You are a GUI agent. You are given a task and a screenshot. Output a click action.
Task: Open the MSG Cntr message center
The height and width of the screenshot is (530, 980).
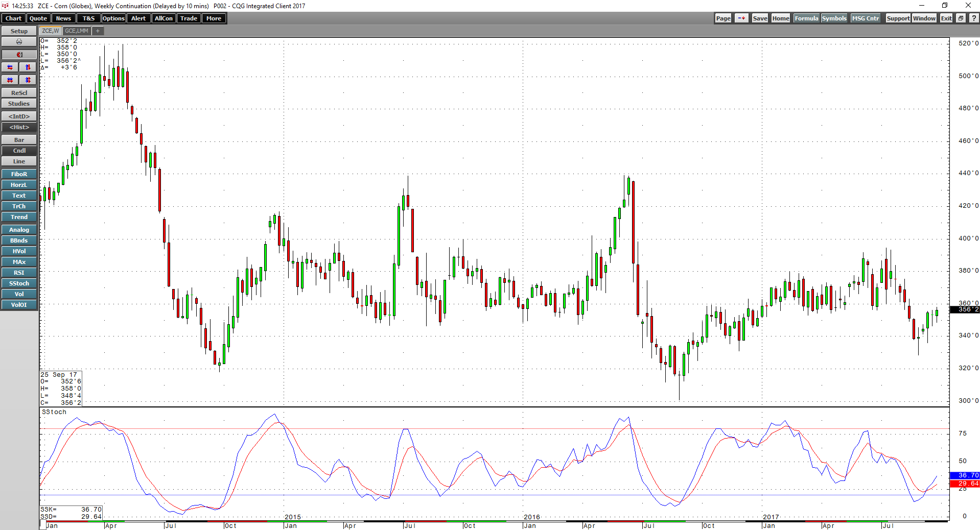tap(866, 18)
